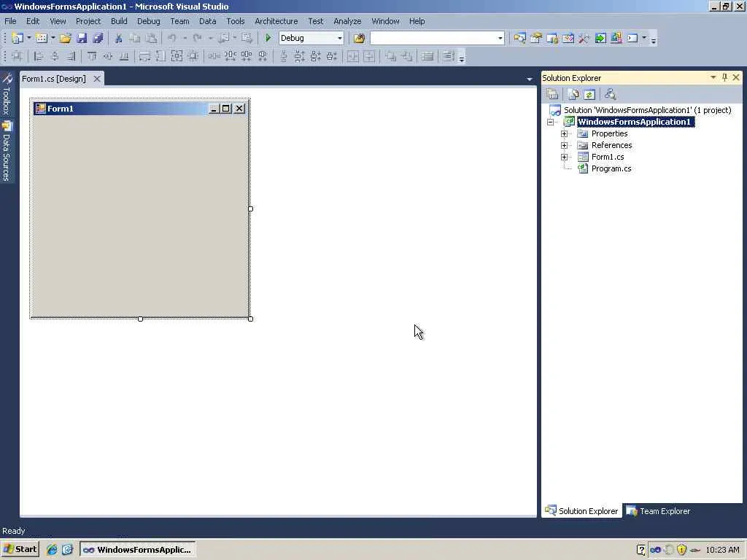Click inside the Find combo box field

pyautogui.click(x=433, y=38)
